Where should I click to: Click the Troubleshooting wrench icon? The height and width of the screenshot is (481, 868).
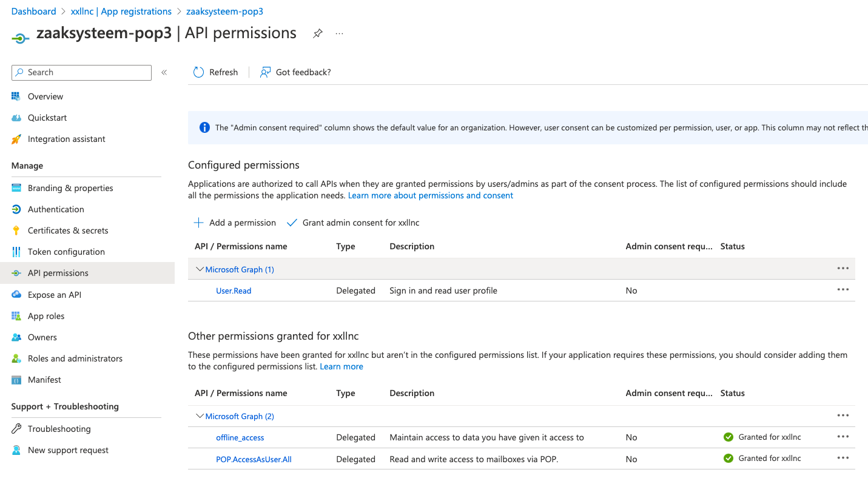[x=16, y=429]
